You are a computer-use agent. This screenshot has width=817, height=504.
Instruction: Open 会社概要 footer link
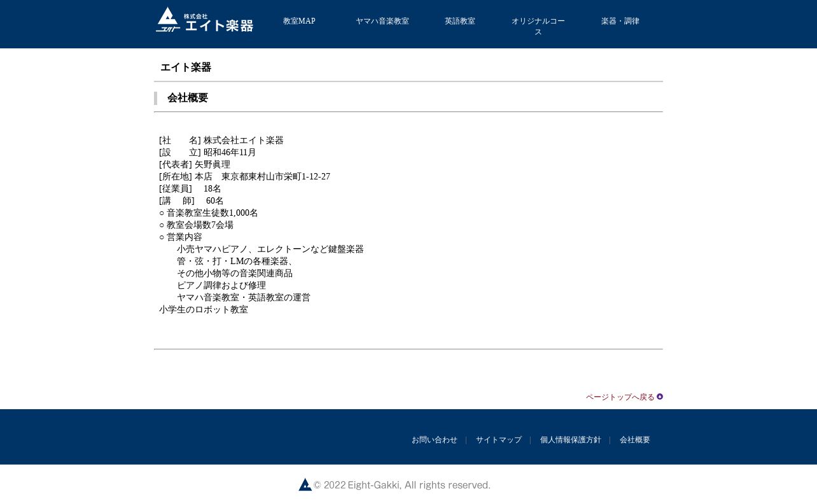[x=635, y=440]
